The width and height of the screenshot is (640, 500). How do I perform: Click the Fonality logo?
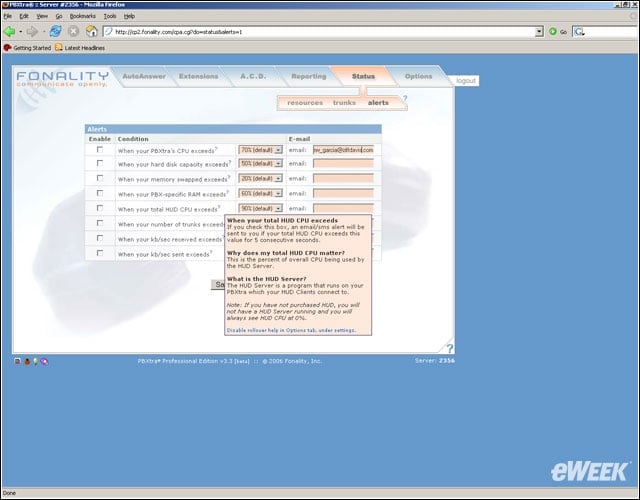(62, 79)
